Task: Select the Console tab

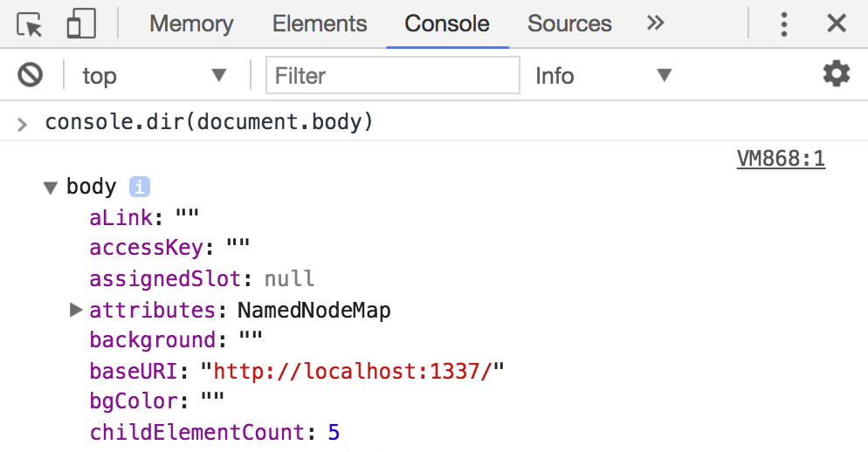Action: click(x=447, y=24)
